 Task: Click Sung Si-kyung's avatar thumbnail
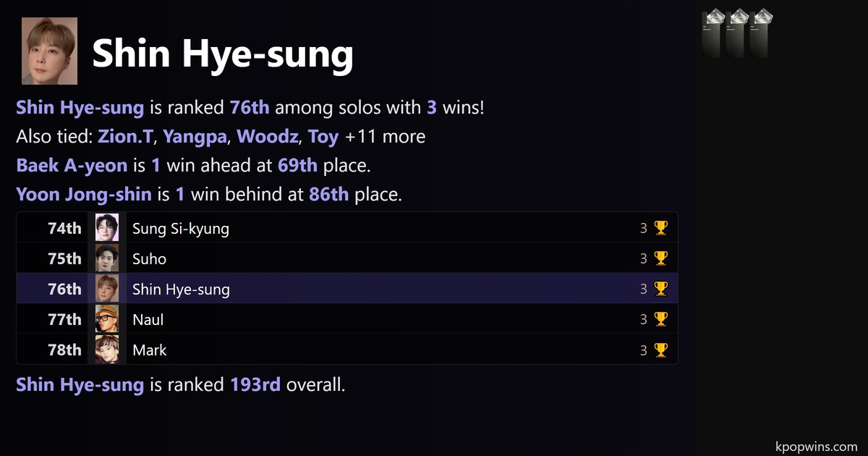[107, 229]
